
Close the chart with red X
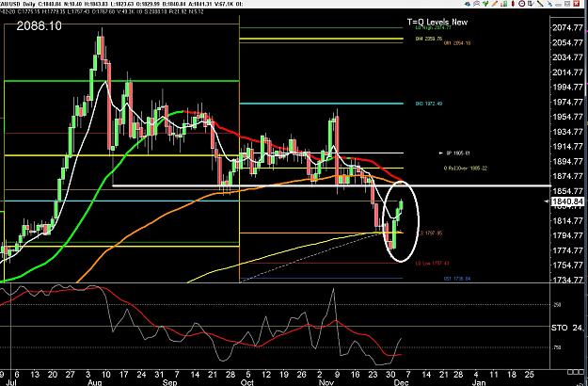coord(577,4)
